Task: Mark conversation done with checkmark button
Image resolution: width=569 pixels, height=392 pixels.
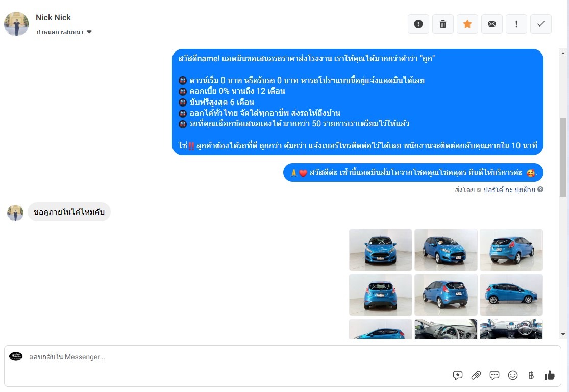Action: [541, 24]
